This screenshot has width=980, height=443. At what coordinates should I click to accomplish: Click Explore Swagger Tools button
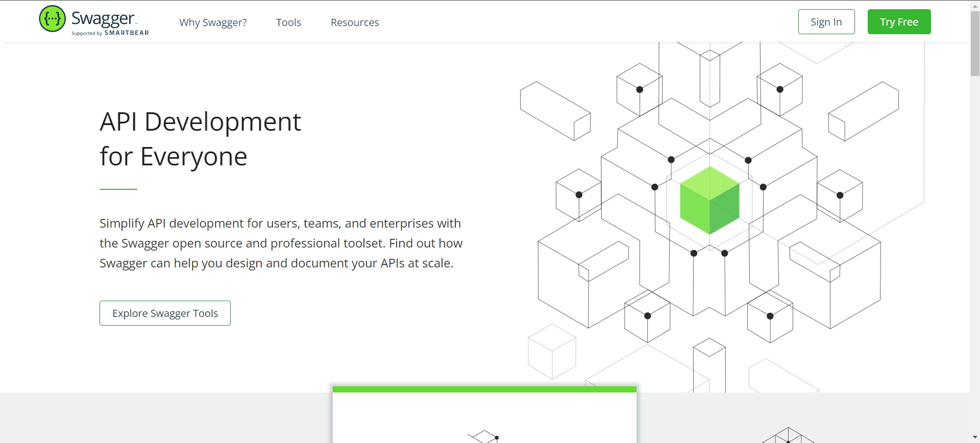[x=165, y=313]
